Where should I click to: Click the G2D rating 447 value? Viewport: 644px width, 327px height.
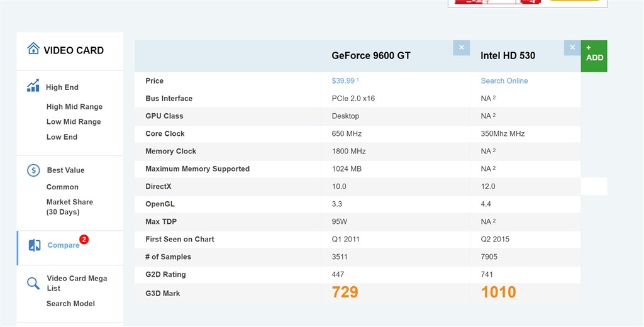tap(338, 274)
